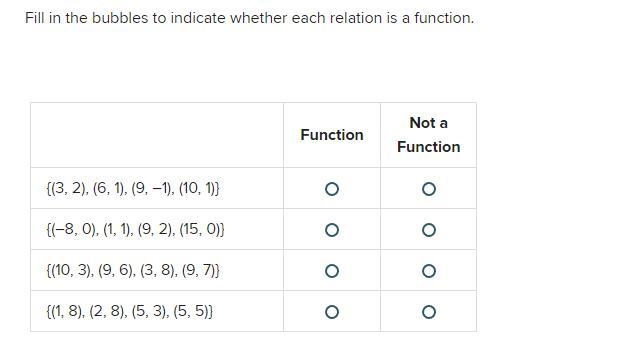Click the "Not a Function" column header
The width and height of the screenshot is (620, 362).
pos(429,135)
